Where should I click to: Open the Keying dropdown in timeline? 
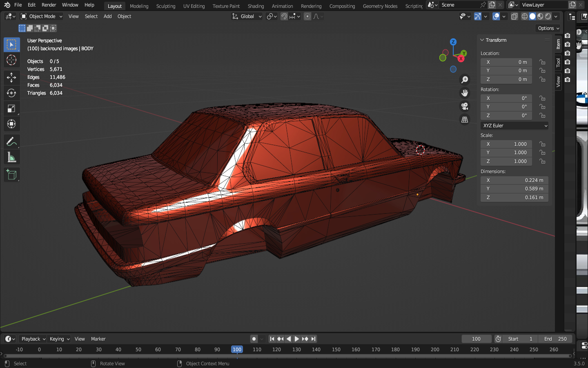pos(60,339)
